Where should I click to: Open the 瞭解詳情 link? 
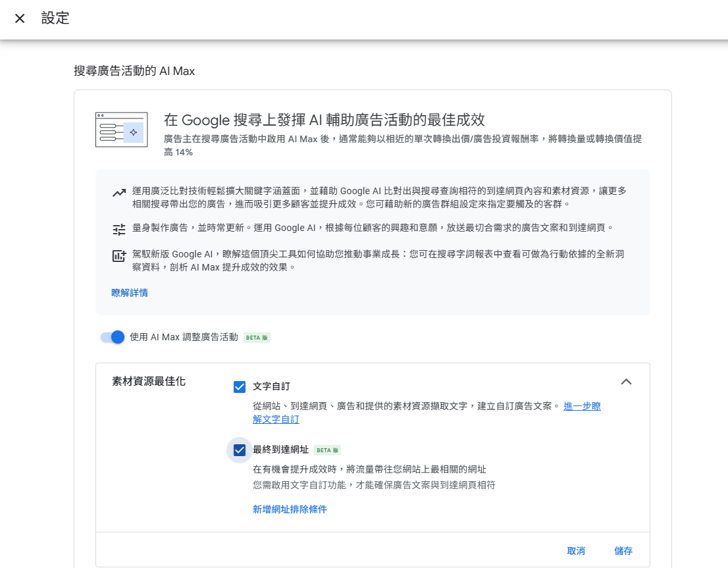click(130, 293)
